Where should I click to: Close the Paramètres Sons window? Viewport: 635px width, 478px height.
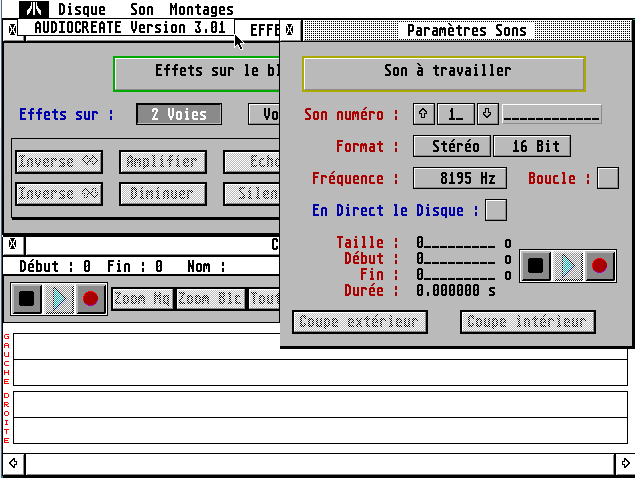(x=290, y=30)
